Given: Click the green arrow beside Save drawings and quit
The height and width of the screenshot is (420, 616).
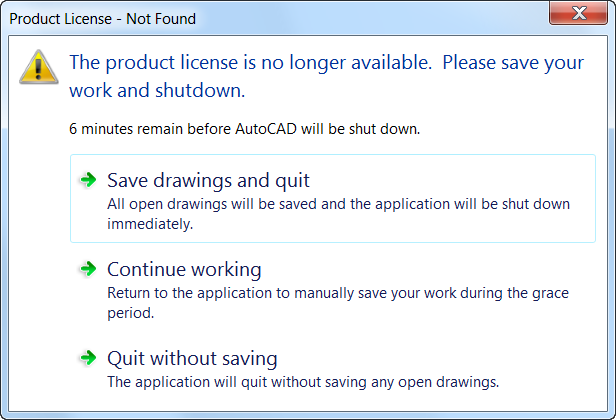Looking at the screenshot, I should (88, 180).
